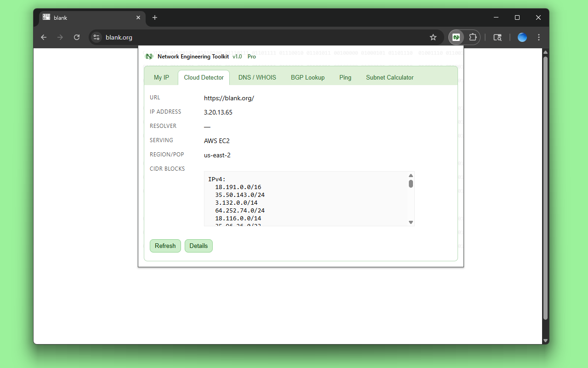Click the tab search icon in toolbar
The height and width of the screenshot is (368, 588).
tap(498, 37)
